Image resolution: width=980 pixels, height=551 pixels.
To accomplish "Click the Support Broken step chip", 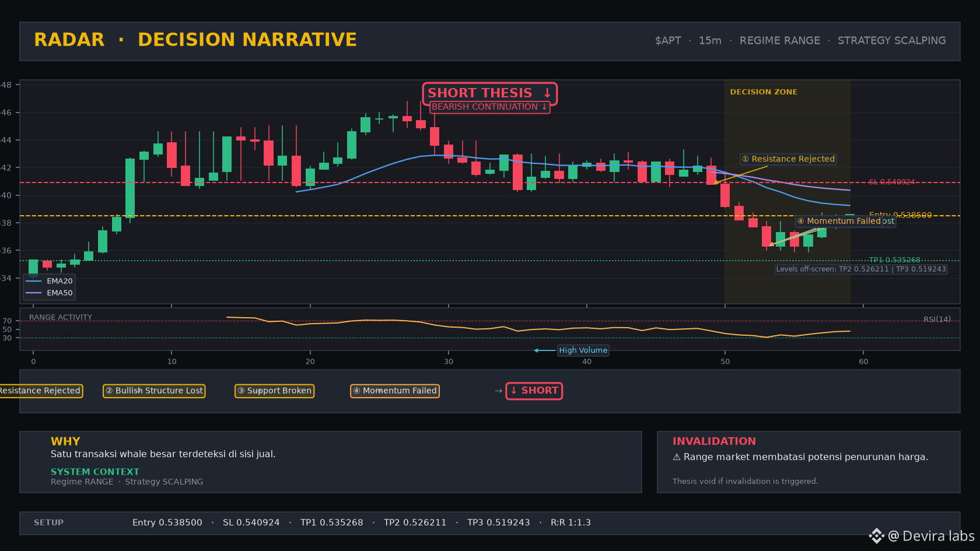I will point(274,391).
